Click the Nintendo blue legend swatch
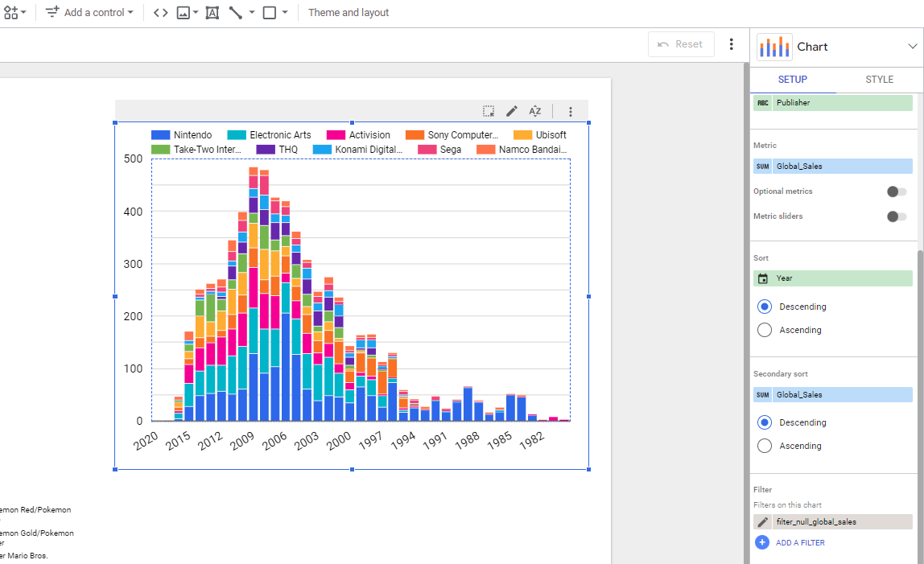924x564 pixels. [x=160, y=135]
